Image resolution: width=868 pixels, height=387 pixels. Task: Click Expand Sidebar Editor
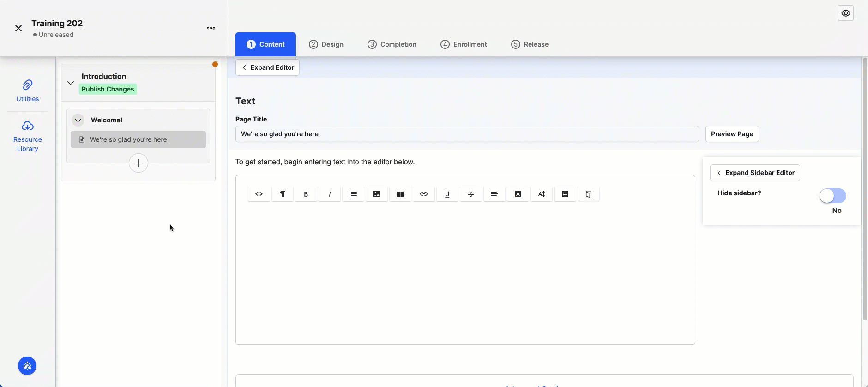[x=755, y=173]
